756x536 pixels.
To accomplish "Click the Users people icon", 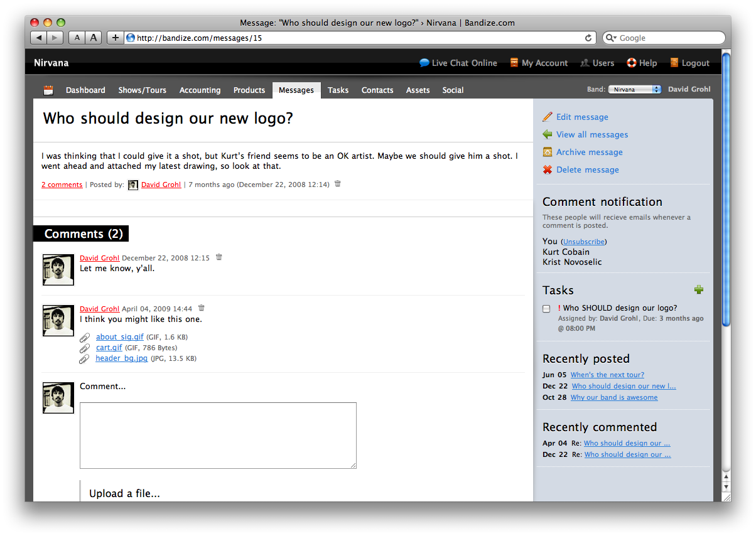I will pyautogui.click(x=585, y=63).
